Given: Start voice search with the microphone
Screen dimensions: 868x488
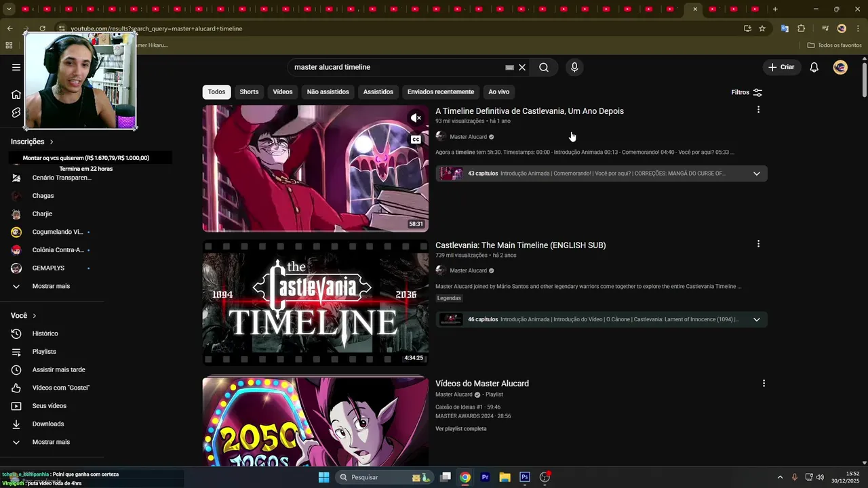Looking at the screenshot, I should (x=574, y=67).
